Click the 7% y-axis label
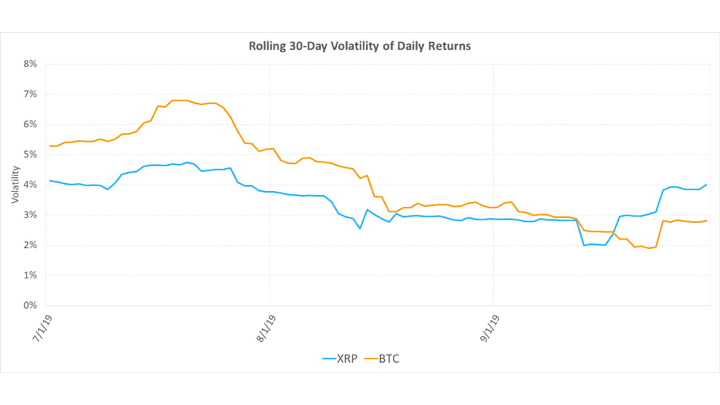 (x=30, y=94)
